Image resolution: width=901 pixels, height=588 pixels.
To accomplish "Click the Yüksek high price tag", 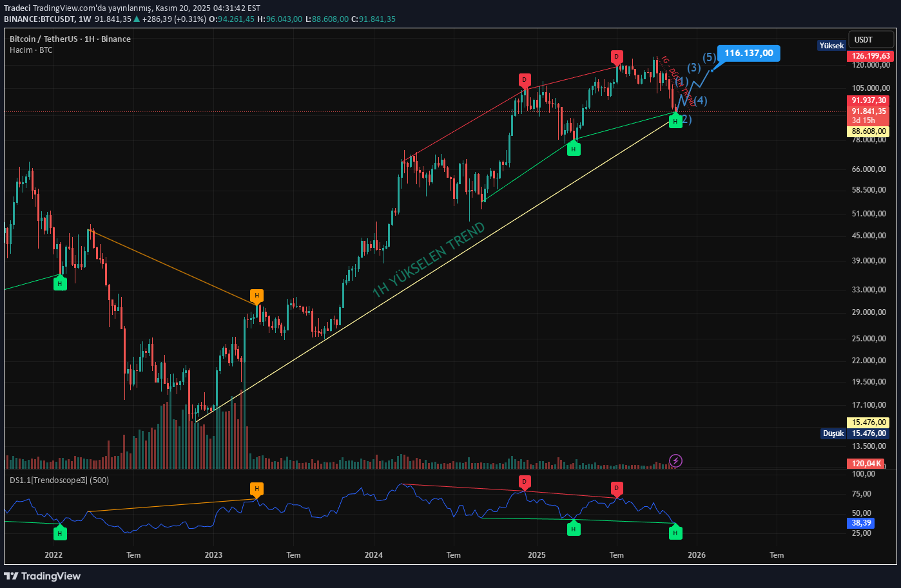I will click(x=831, y=46).
